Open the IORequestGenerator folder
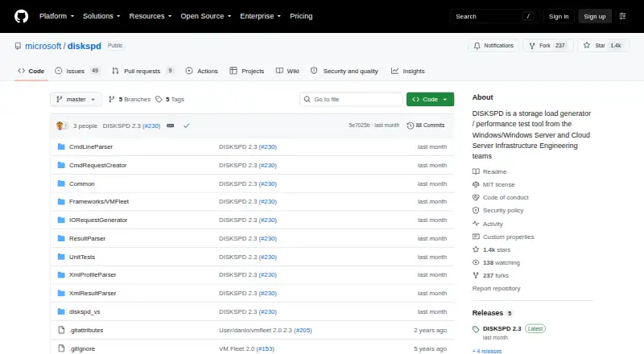This screenshot has height=354, width=644. [98, 220]
